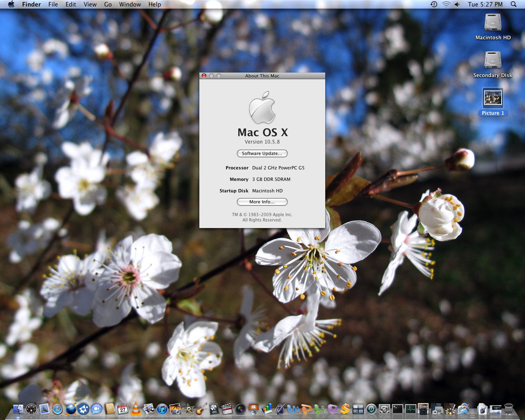Click the Software Update... button
The image size is (525, 420).
(262, 153)
